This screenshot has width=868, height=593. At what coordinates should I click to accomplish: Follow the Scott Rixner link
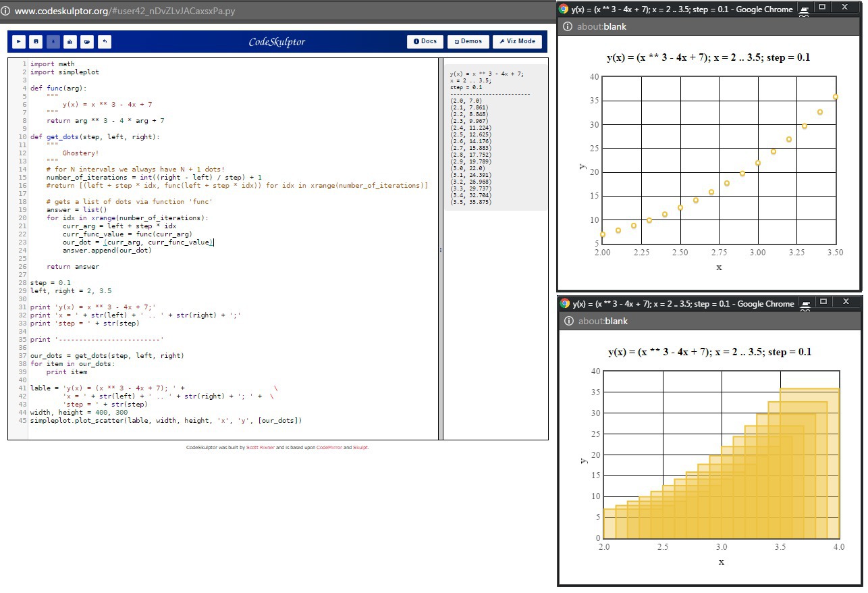(260, 448)
